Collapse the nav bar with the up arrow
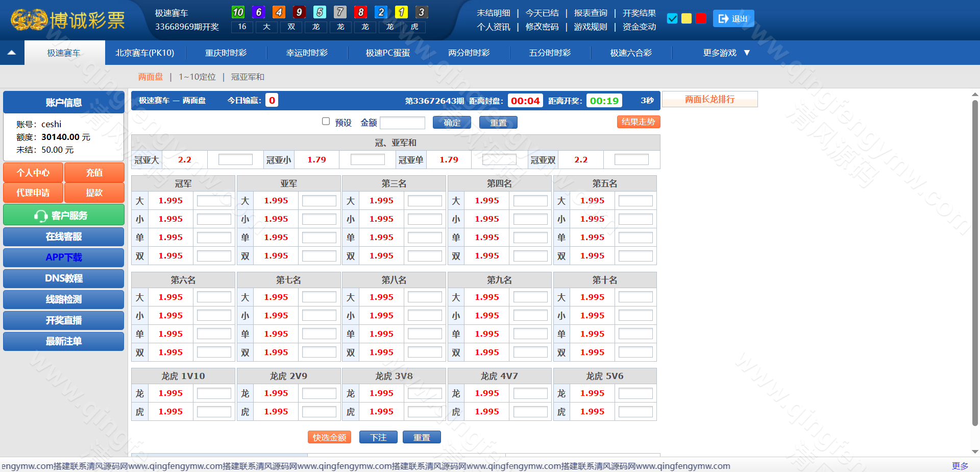Screen dimensions: 980x472 pos(12,53)
